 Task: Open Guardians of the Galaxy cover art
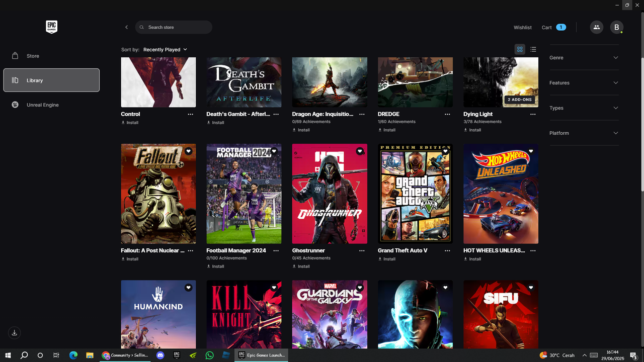330,314
